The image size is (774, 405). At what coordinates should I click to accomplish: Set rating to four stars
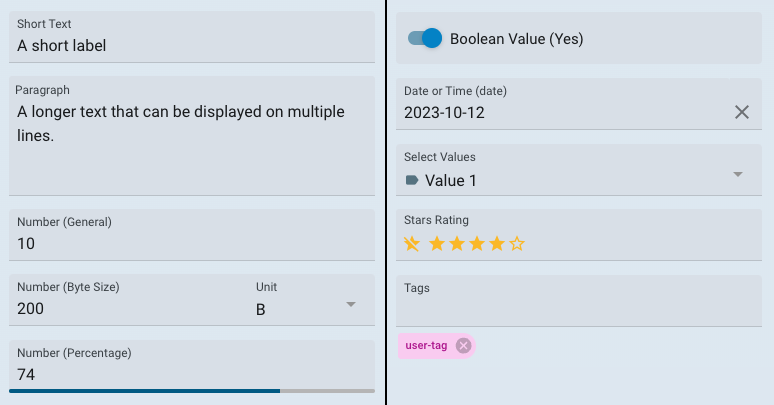(497, 243)
